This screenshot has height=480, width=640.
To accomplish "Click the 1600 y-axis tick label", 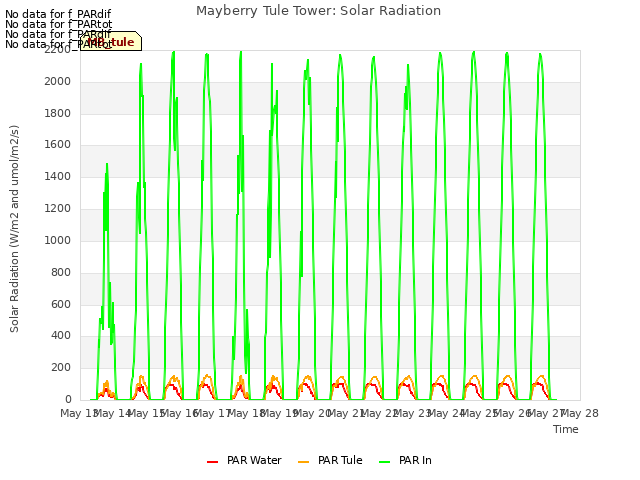I will [x=58, y=145].
